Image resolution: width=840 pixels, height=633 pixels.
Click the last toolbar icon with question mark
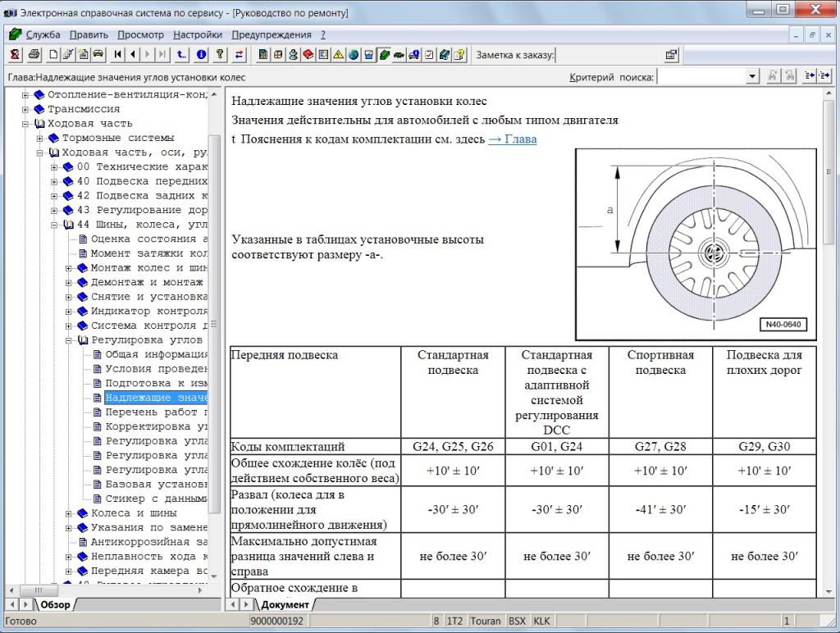pos(459,54)
